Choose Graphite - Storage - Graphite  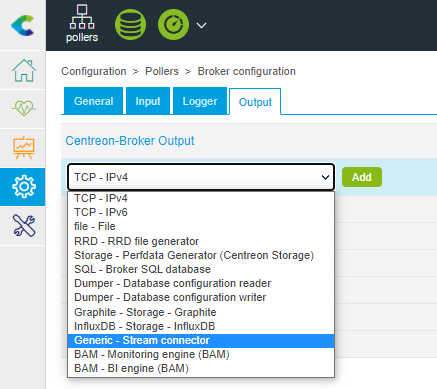[201, 312]
